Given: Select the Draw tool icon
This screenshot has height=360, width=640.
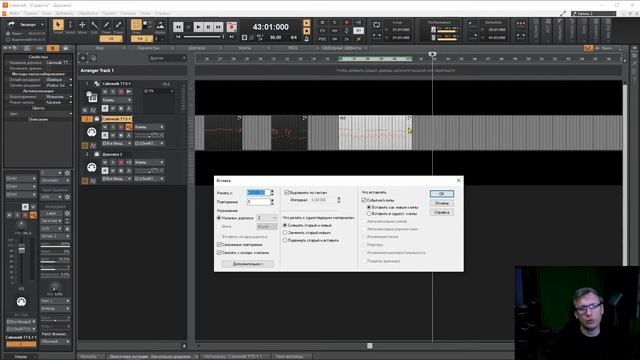Looking at the screenshot, I should [106, 25].
